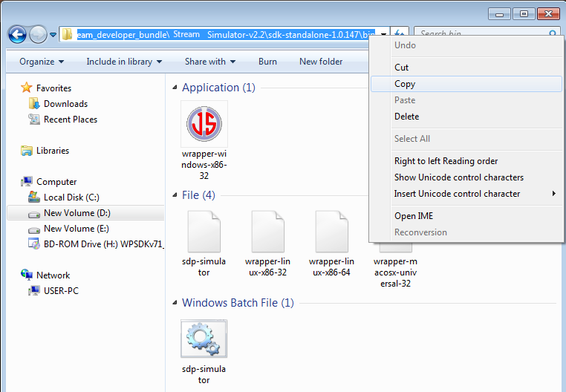Select New Volume (E:)
566x392 pixels.
tap(77, 229)
